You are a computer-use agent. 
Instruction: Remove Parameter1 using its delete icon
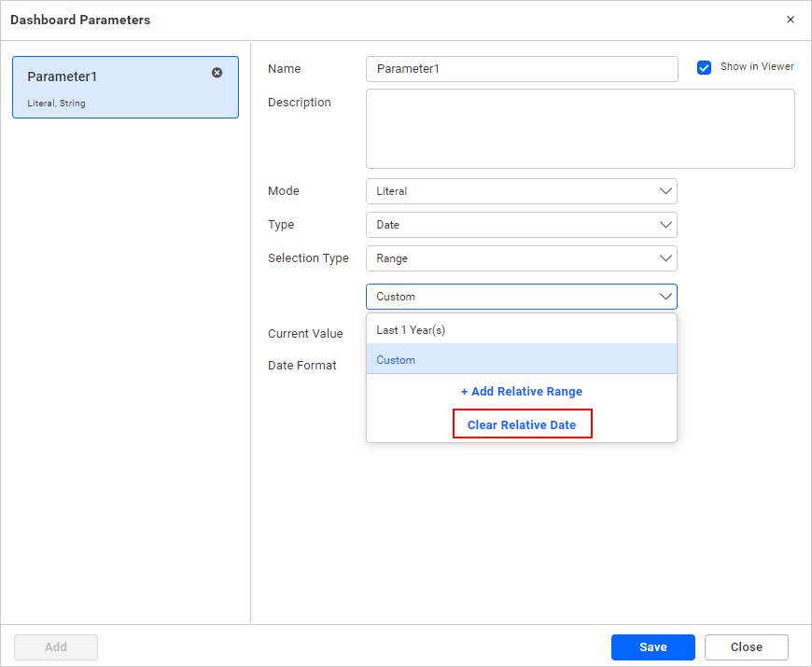click(217, 72)
